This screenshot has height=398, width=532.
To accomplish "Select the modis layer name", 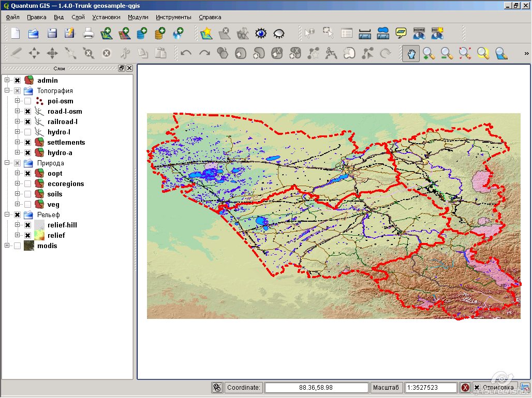I will [x=47, y=246].
